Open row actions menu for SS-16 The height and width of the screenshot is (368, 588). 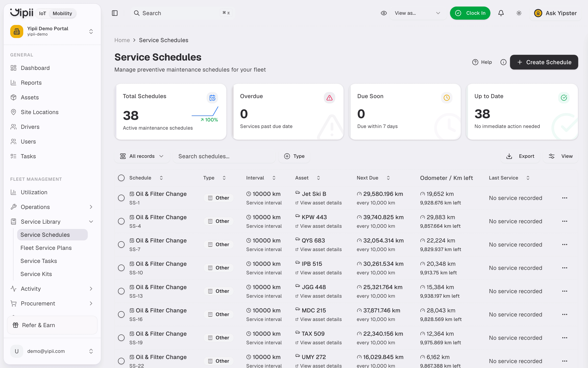565,314
